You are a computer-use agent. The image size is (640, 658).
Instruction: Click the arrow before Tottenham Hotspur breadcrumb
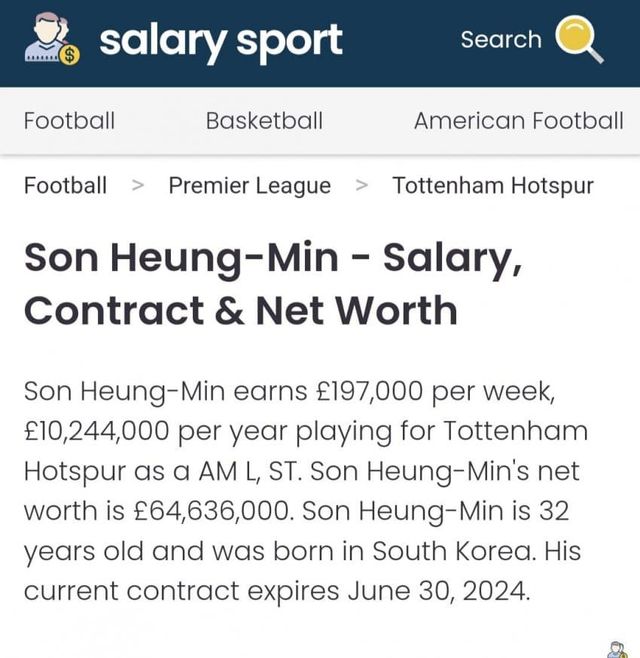[362, 186]
